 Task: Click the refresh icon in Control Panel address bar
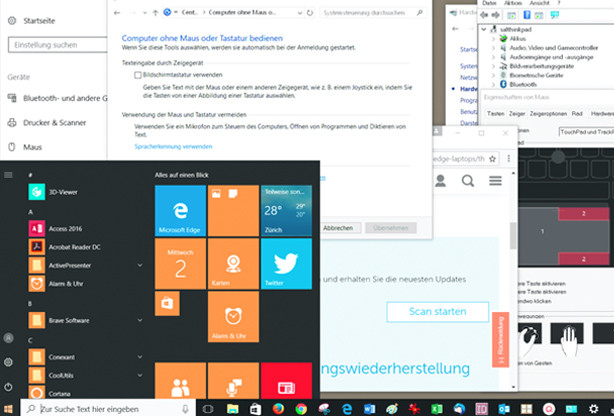click(x=310, y=13)
